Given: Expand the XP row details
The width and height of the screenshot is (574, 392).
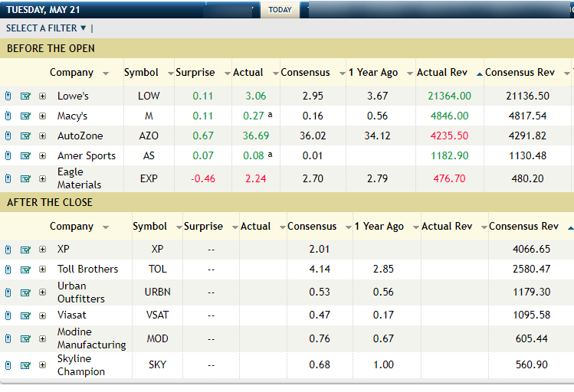Looking at the screenshot, I should click(x=42, y=250).
